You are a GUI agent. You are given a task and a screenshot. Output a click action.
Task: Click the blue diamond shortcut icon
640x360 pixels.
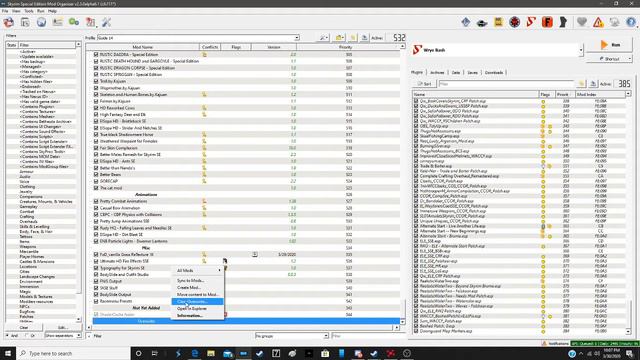point(466,22)
